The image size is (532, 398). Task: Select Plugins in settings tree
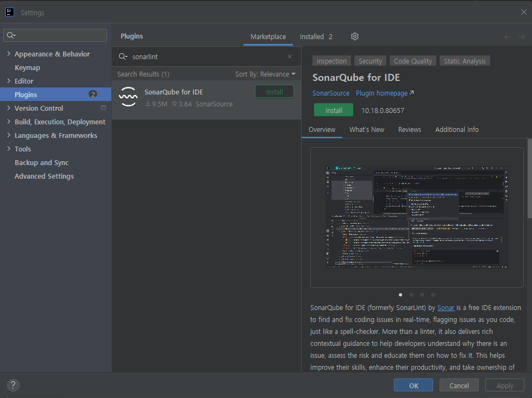tap(55, 94)
